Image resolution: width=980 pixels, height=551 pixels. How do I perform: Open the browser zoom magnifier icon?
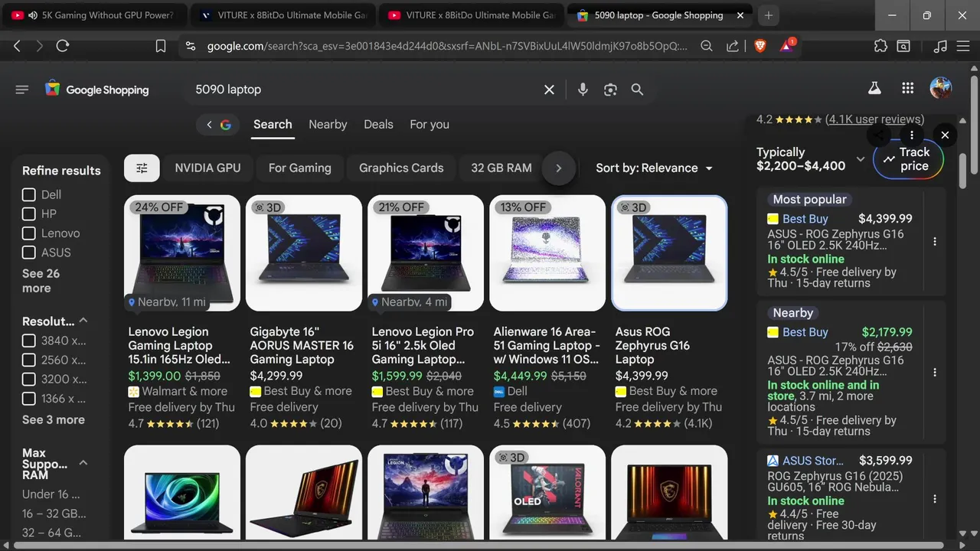707,46
